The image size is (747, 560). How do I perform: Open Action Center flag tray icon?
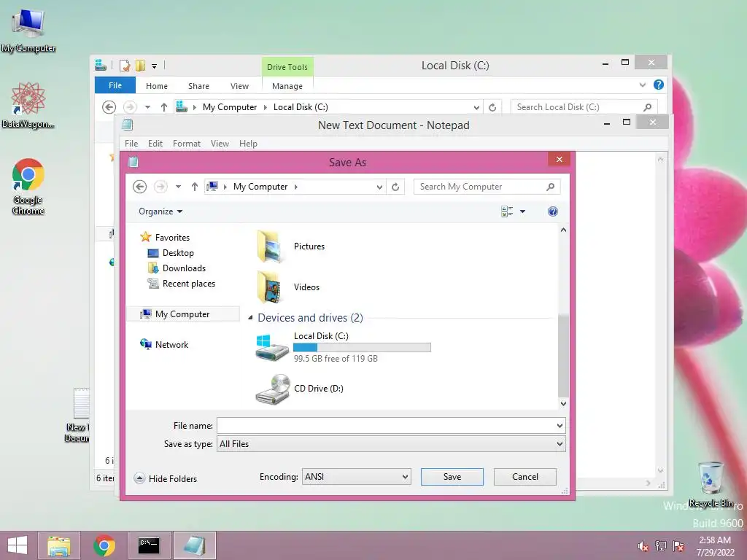click(678, 546)
